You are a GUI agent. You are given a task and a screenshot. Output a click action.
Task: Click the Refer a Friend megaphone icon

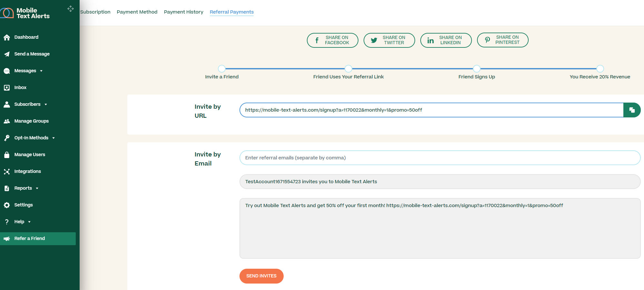coord(7,239)
